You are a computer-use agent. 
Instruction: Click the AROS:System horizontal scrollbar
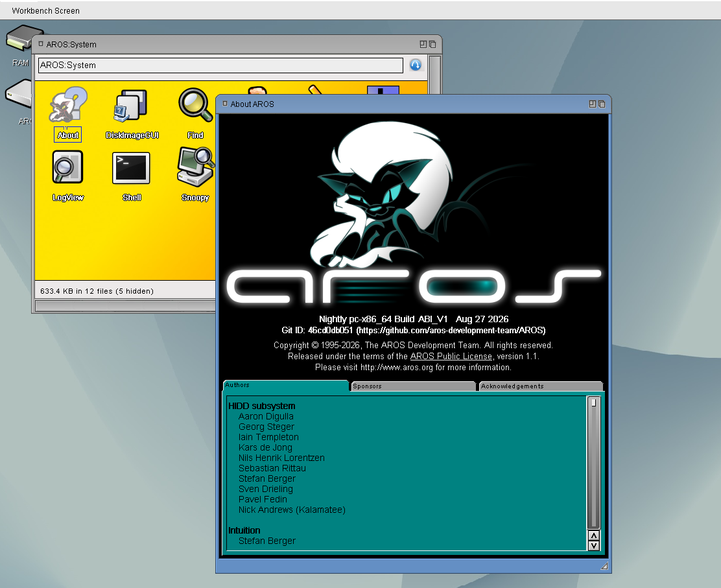(x=126, y=306)
